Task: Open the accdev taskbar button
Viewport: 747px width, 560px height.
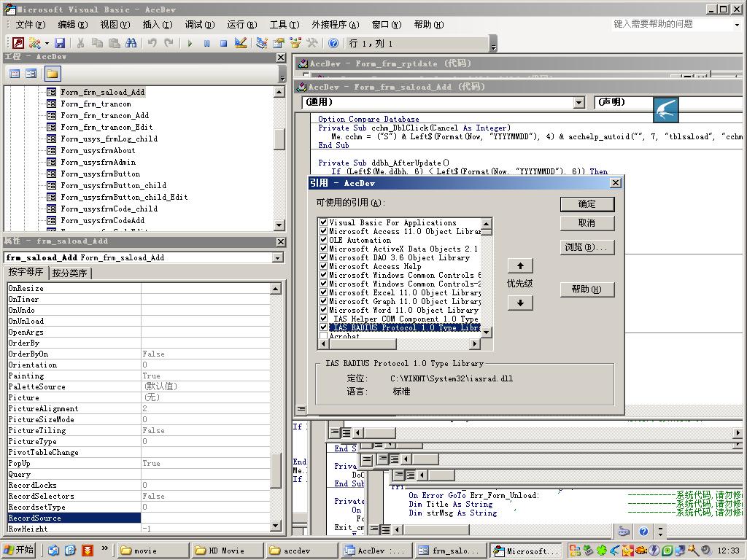Action: point(301,551)
